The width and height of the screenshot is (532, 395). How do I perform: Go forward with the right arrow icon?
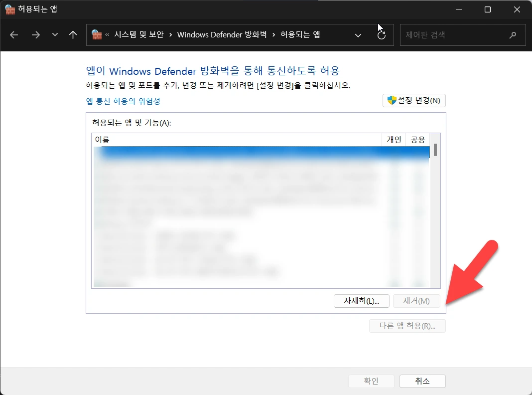coord(36,34)
